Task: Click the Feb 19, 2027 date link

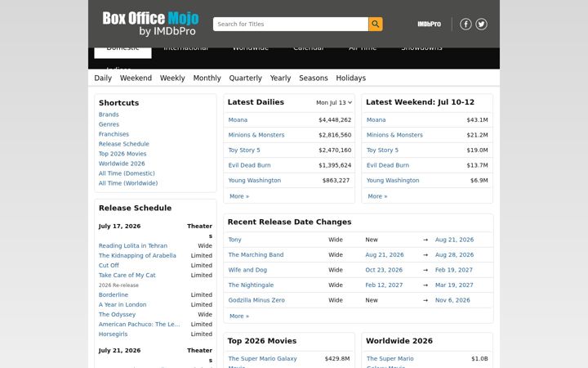Action: (454, 270)
